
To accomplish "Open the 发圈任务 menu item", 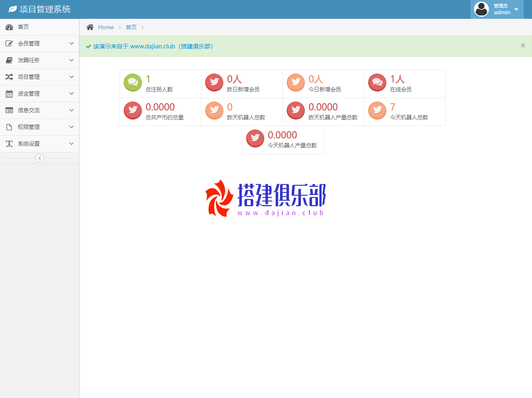I will (x=39, y=61).
